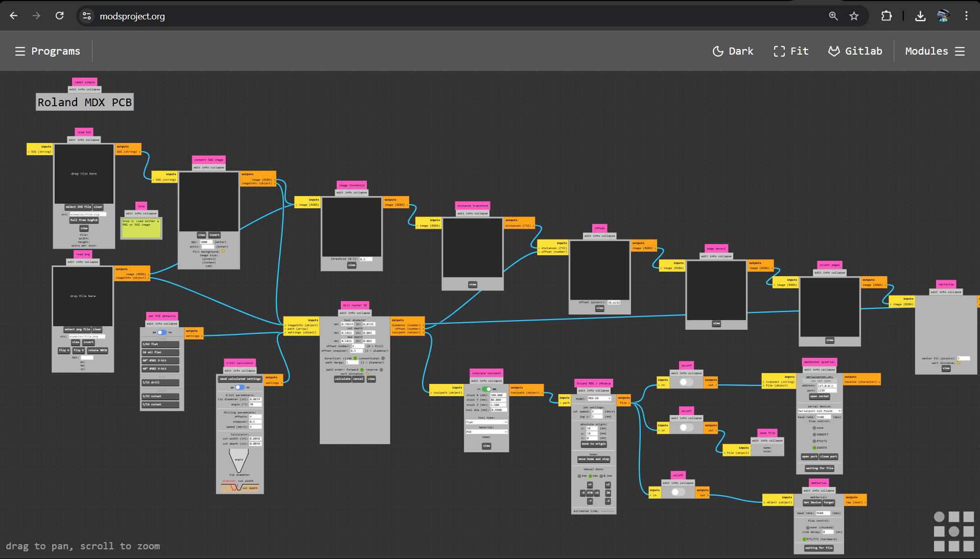Collapse the distance transform module
Screen dimensions: 980x559
pos(482,214)
